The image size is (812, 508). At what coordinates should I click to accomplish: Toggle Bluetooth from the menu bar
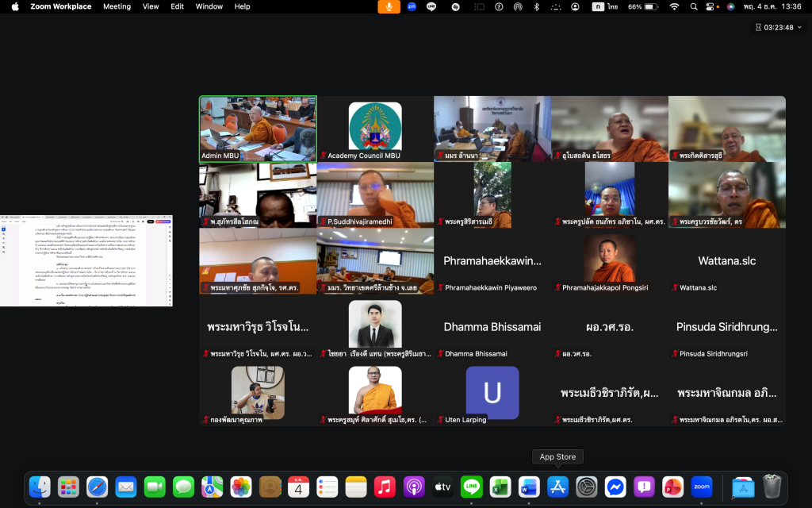tap(536, 6)
